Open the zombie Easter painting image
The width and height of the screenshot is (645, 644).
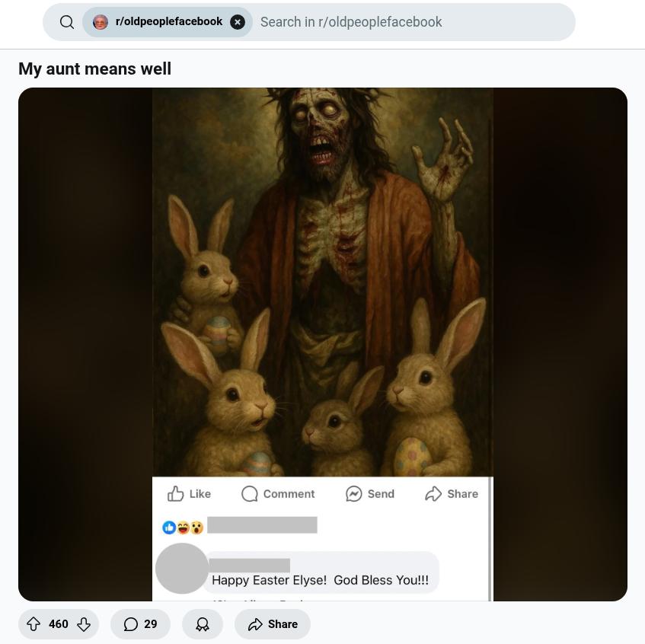click(323, 282)
